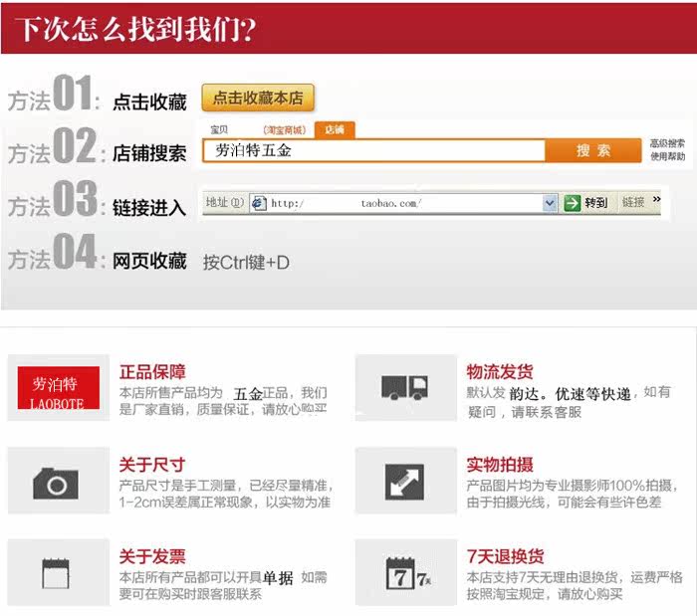
Task: Click the delivery truck icon
Action: (405, 387)
